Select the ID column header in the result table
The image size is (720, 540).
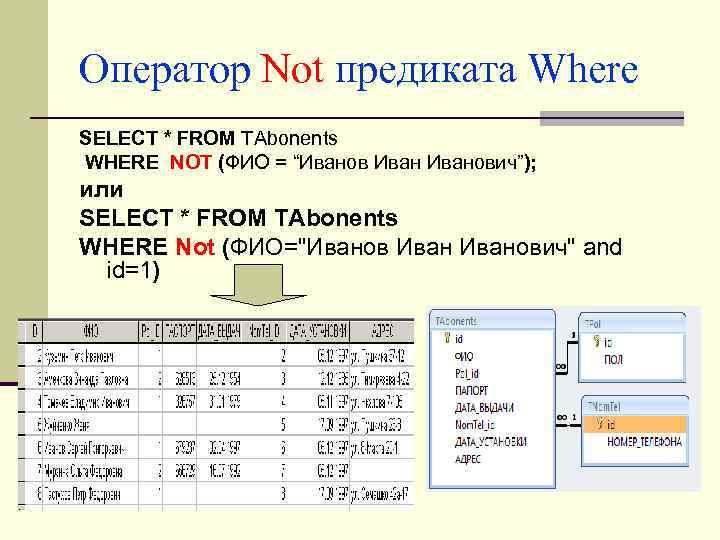34,331
